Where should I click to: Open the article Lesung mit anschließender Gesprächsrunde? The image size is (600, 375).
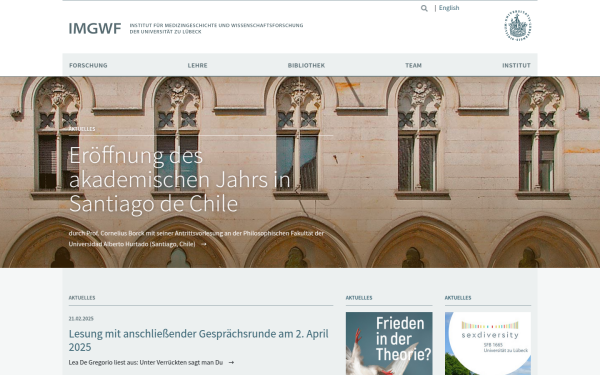click(199, 340)
